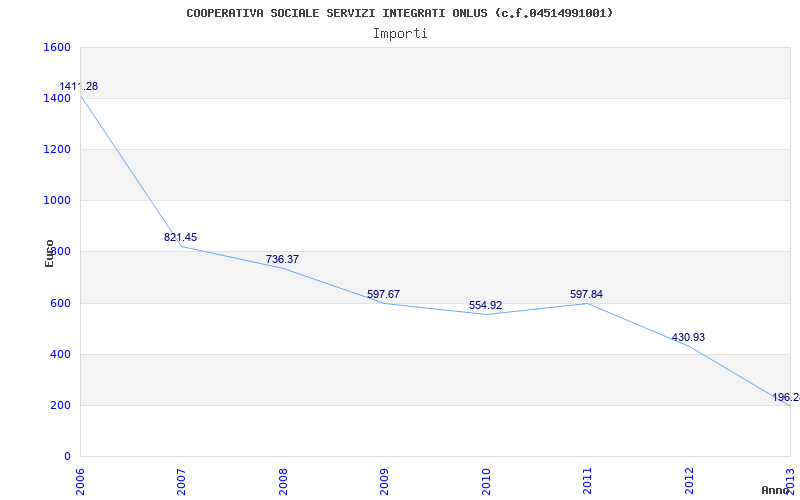The width and height of the screenshot is (800, 500).
Task: Click the chart title COOPERATIVA SOCIALE SERVIZI INTEGRATI ONLUS
Action: (399, 13)
